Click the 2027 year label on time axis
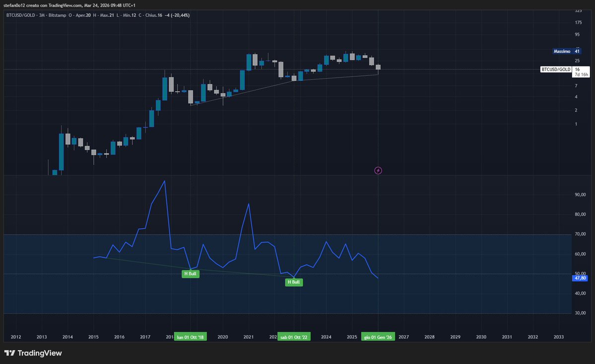The width and height of the screenshot is (595, 364). 404,337
